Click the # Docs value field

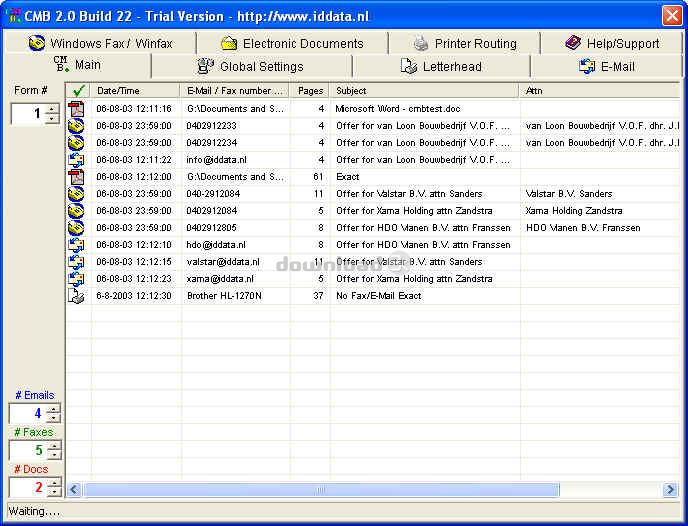click(x=29, y=487)
